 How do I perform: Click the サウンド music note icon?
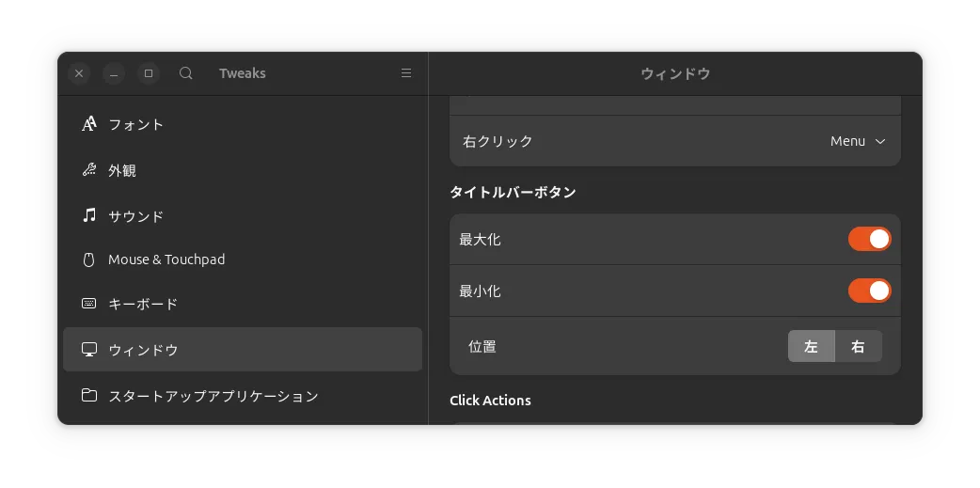tap(89, 215)
